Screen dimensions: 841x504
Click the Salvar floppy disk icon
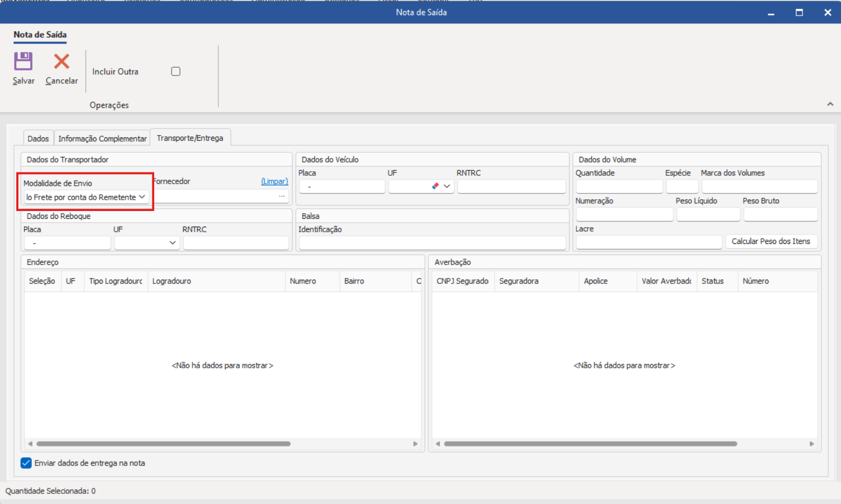[23, 61]
